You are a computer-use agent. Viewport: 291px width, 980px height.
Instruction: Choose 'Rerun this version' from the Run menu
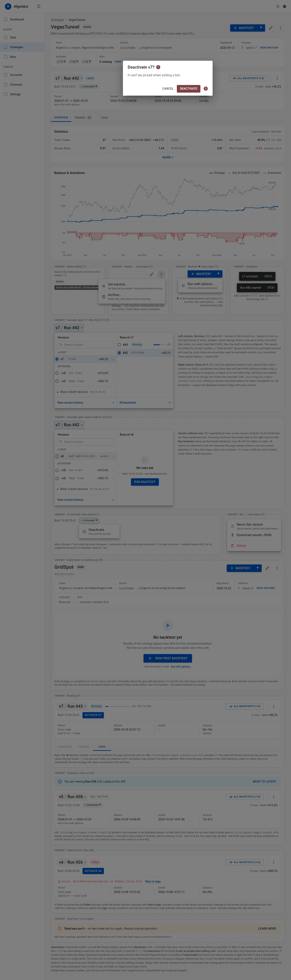(255, 526)
